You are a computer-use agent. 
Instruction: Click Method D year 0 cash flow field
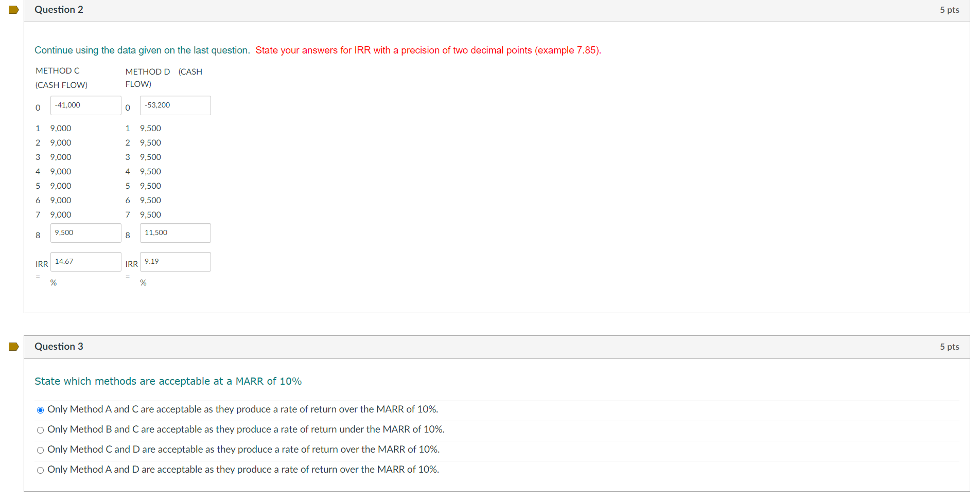tap(175, 105)
